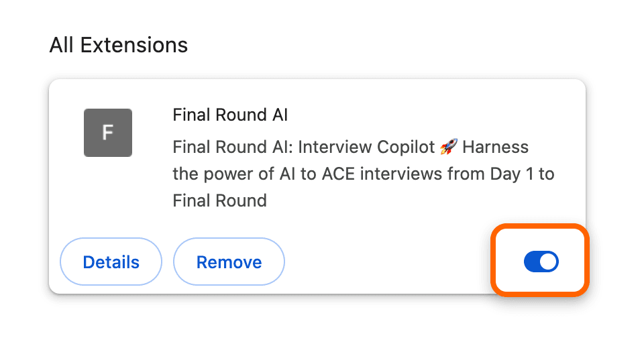Click the Final Round AI extension logo thumbnail
Screen dimensions: 644x342
point(108,133)
